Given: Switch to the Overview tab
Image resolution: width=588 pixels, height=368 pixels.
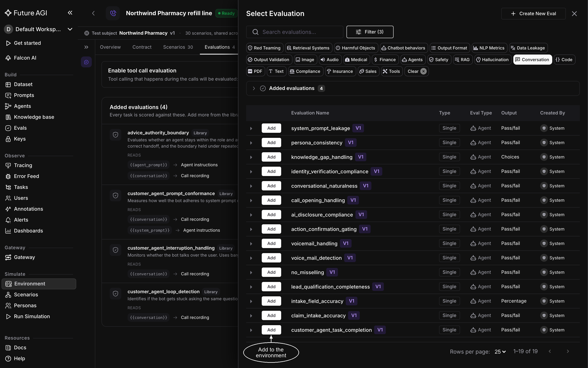Looking at the screenshot, I should [x=110, y=47].
